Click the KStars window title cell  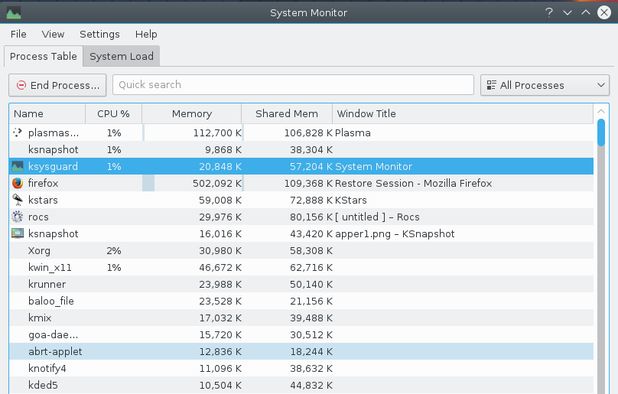[x=350, y=200]
